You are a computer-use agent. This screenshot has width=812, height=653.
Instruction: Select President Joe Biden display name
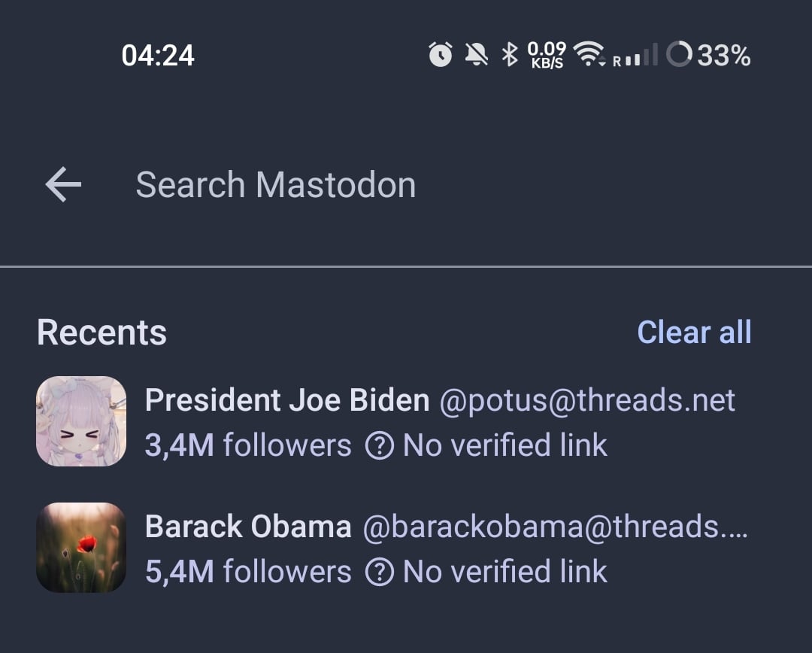tap(287, 400)
